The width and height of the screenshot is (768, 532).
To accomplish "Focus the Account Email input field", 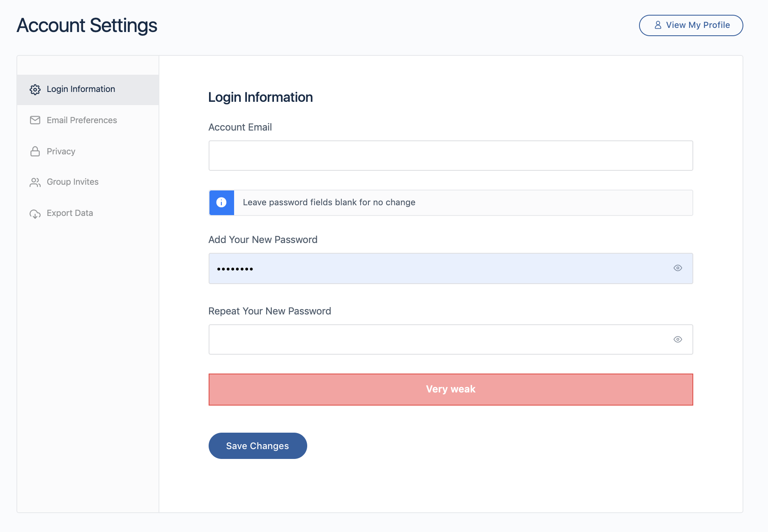I will tap(451, 156).
